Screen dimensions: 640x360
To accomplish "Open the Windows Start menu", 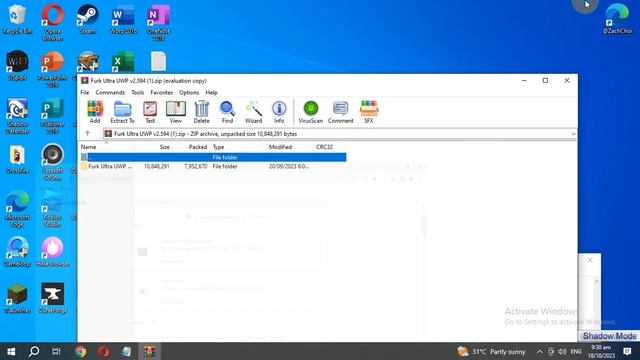I will [x=11, y=351].
